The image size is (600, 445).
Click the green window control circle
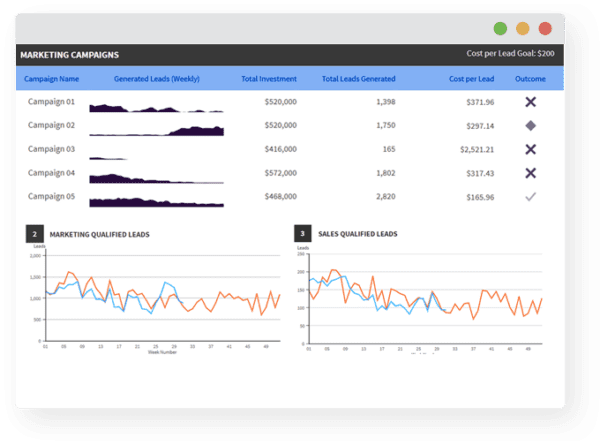pos(500,28)
